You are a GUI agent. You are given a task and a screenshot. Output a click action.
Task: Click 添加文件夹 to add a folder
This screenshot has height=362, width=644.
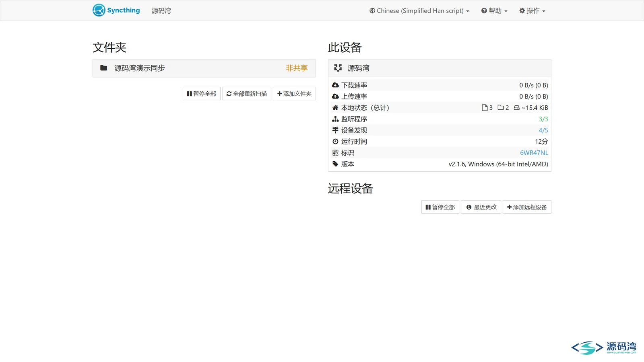[294, 94]
